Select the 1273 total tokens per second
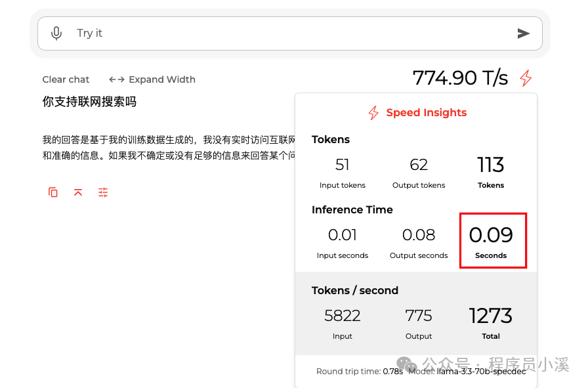 point(490,316)
